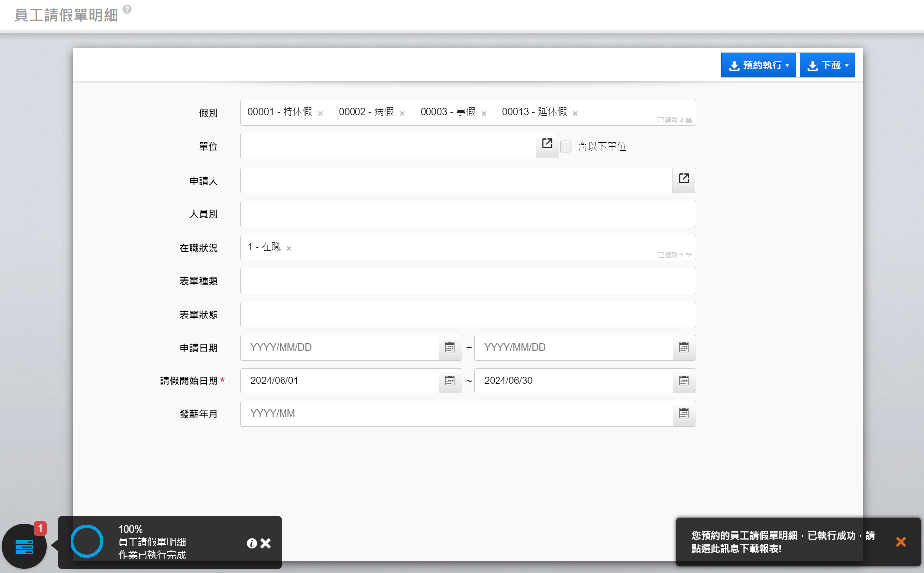Click the task list icon with badge
Image resolution: width=924 pixels, height=573 pixels.
pyautogui.click(x=24, y=546)
